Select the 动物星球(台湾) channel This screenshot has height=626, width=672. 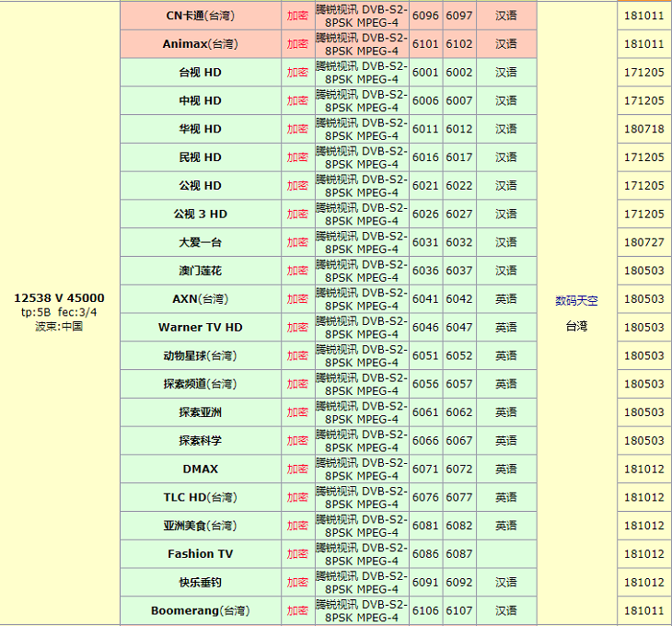click(200, 356)
